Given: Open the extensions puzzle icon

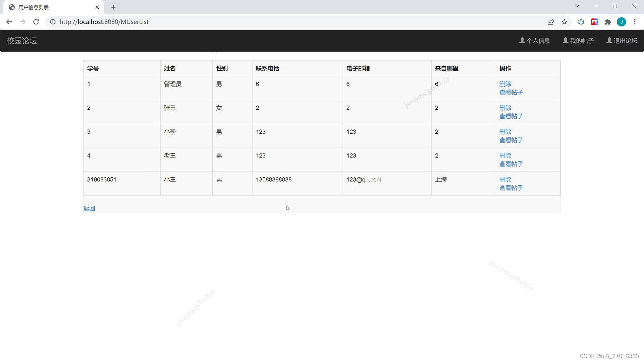Looking at the screenshot, I should coord(608,22).
